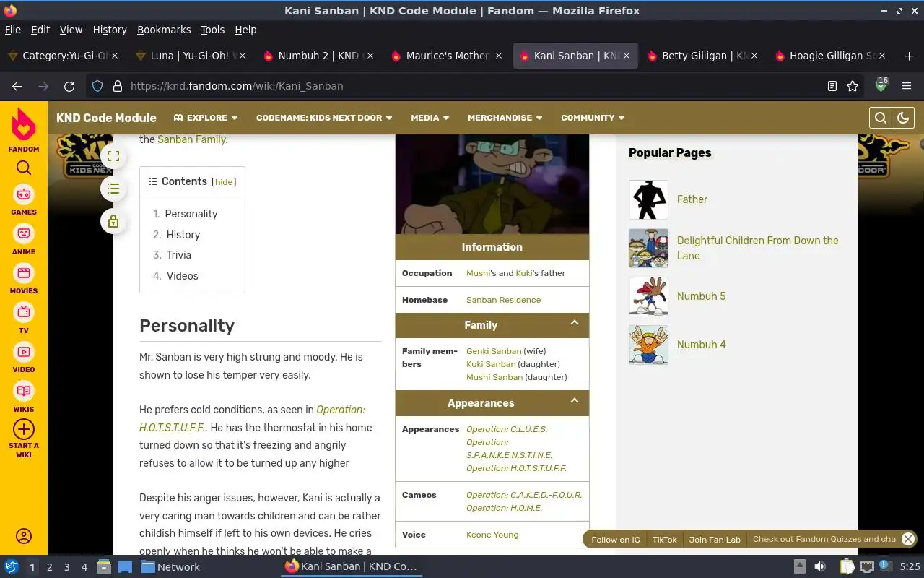The width and height of the screenshot is (924, 578).
Task: Switch to the Betty Gilligan tab
Action: (x=704, y=56)
